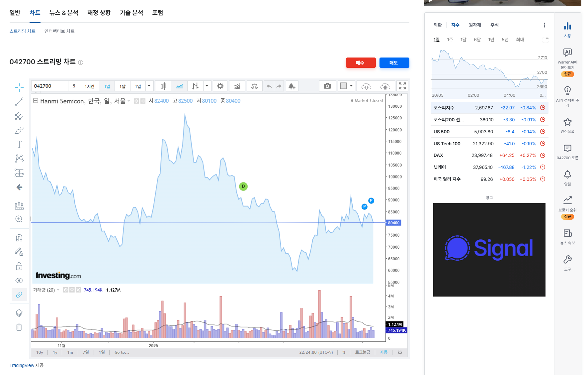Image resolution: width=588 pixels, height=375 pixels.
Task: Select the 1년 range on the index chart
Action: (x=491, y=39)
